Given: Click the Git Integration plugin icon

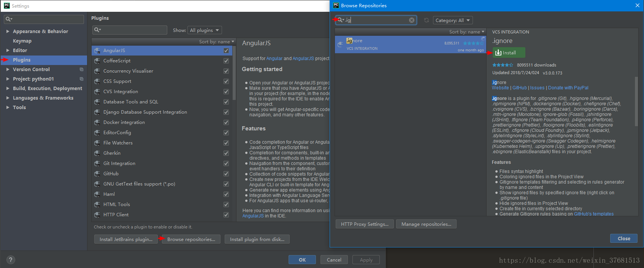Looking at the screenshot, I should (x=97, y=163).
